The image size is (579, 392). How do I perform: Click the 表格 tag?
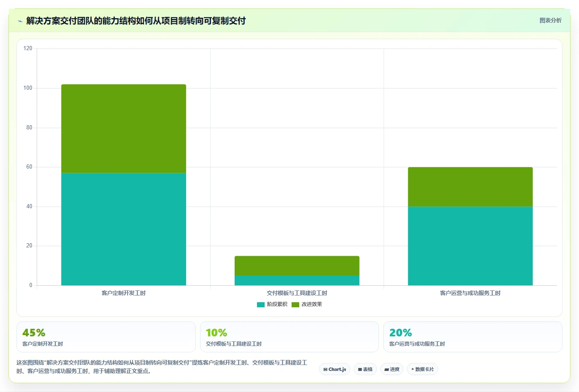click(365, 369)
